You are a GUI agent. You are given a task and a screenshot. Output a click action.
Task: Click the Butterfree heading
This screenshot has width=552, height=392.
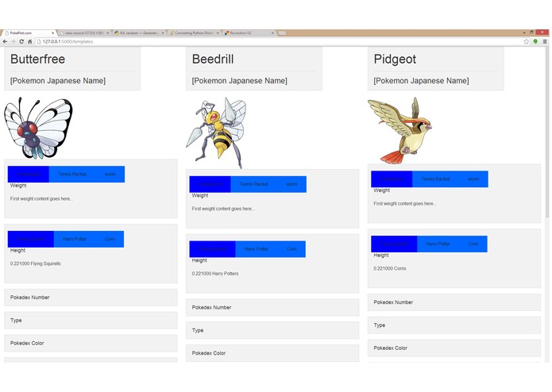click(x=37, y=59)
